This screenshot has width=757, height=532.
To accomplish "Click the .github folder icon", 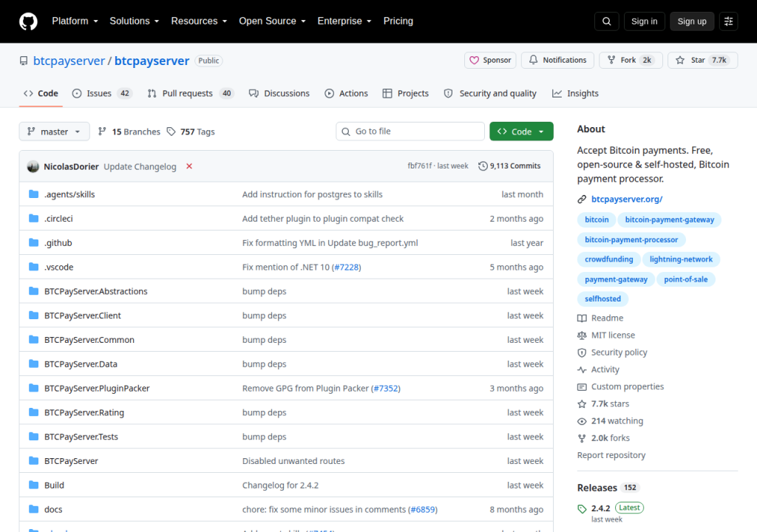I will click(x=33, y=242).
